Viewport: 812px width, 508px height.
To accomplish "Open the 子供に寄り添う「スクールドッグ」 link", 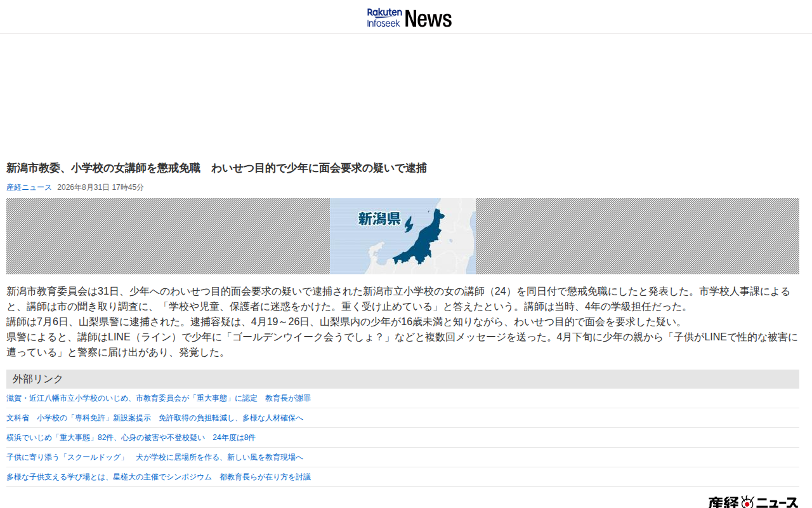I will (x=155, y=457).
